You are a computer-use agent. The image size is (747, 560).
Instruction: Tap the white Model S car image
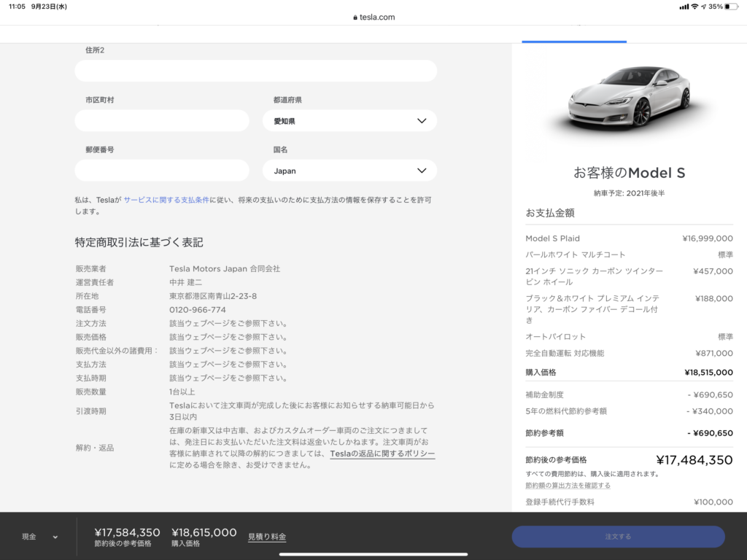pyautogui.click(x=629, y=98)
